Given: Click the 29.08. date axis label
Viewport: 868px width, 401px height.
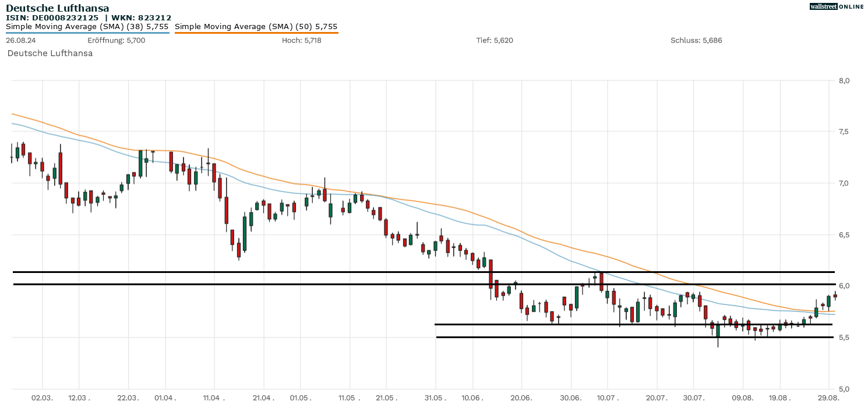Looking at the screenshot, I should tap(828, 397).
